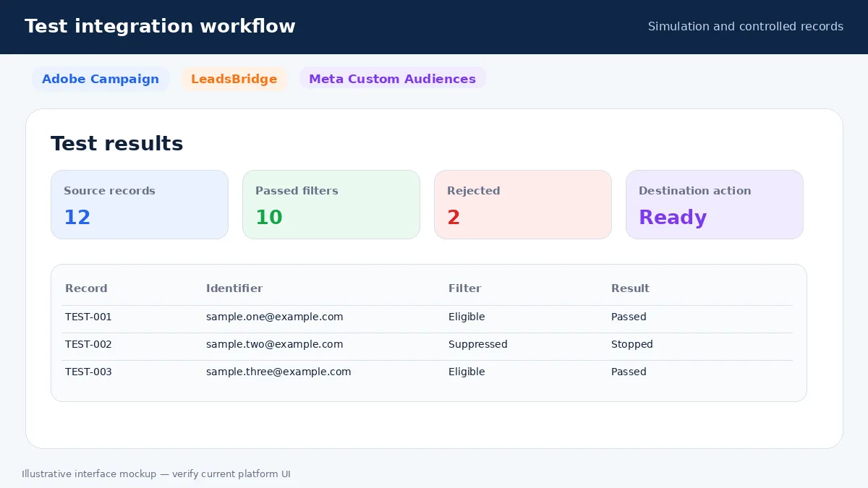Select the Meta Custom Audiences pill
The image size is (868, 488).
click(x=392, y=79)
